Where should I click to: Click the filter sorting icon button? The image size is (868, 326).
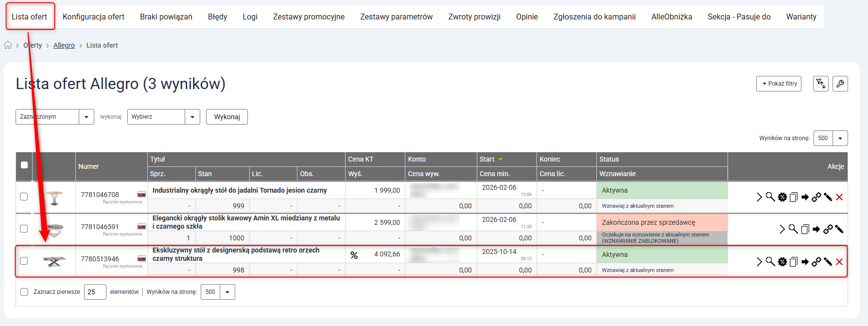pos(820,84)
